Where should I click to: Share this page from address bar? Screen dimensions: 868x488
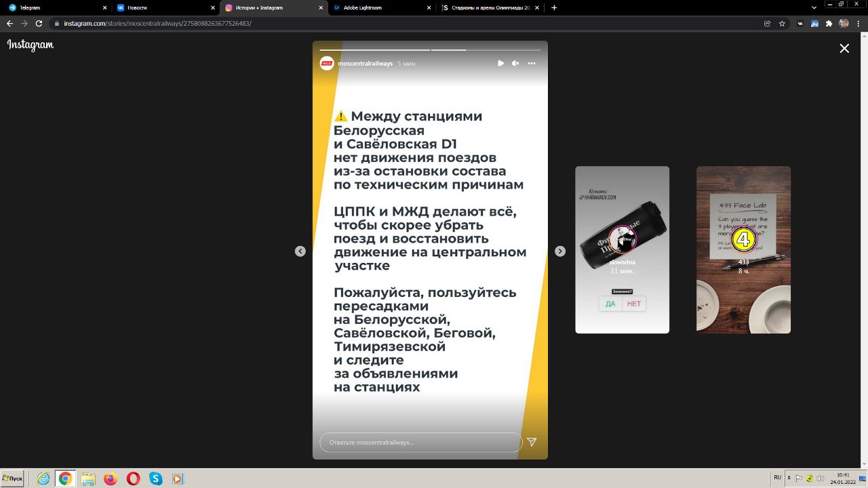767,23
